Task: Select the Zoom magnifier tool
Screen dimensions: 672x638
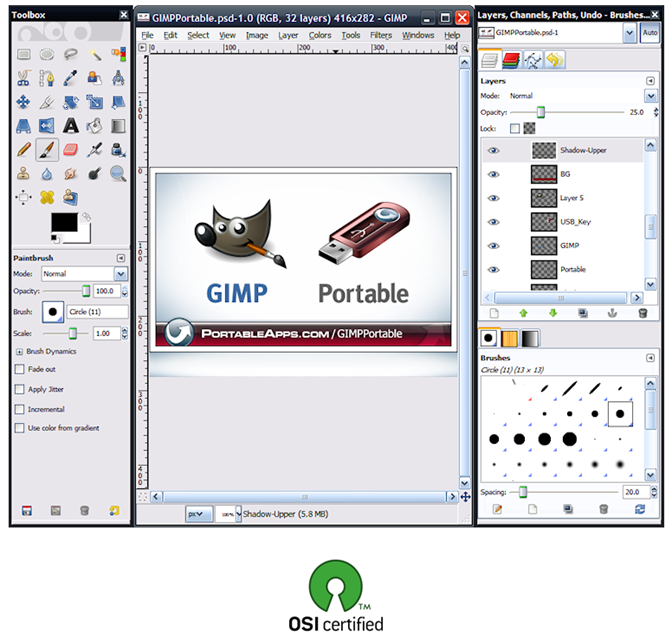Action: [x=118, y=174]
